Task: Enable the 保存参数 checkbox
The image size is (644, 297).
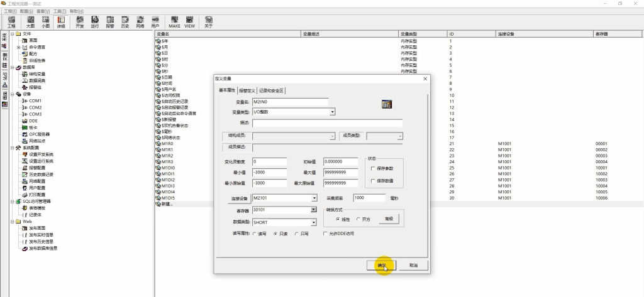Action: 373,168
